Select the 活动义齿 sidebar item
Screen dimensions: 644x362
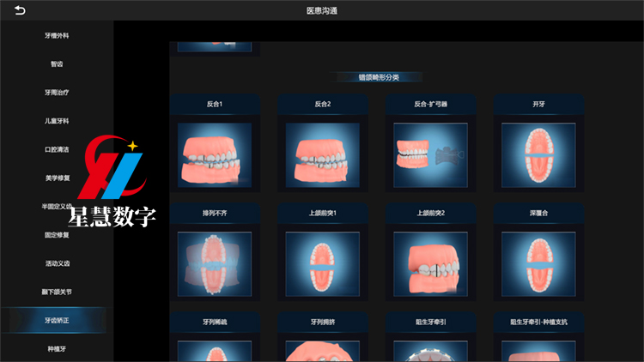click(57, 263)
